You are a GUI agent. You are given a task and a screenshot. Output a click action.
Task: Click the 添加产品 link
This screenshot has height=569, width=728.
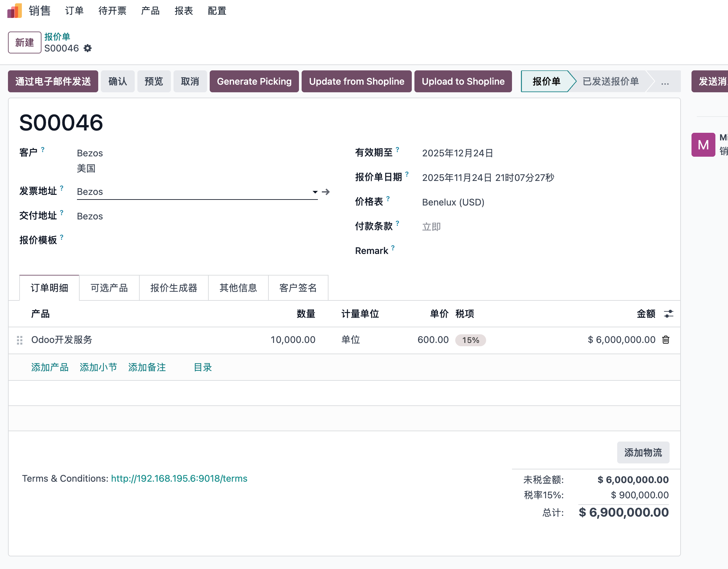tap(50, 367)
